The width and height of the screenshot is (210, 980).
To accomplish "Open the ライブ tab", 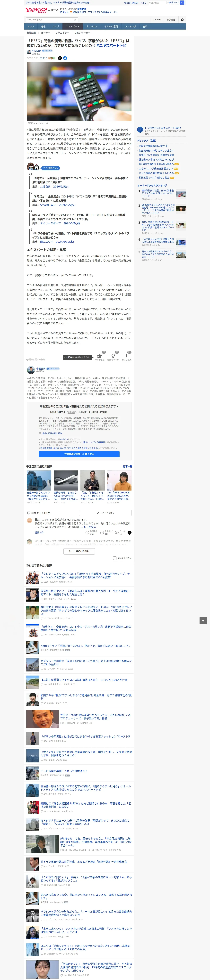I will tap(56, 27).
